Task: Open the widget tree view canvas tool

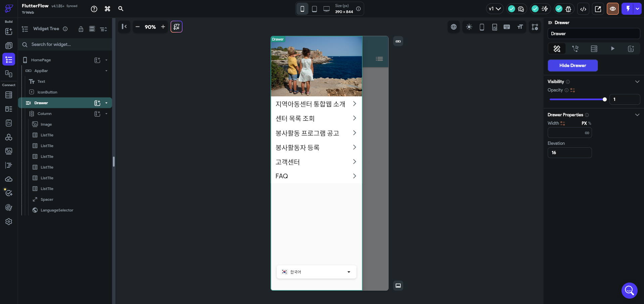Action: 535,27
